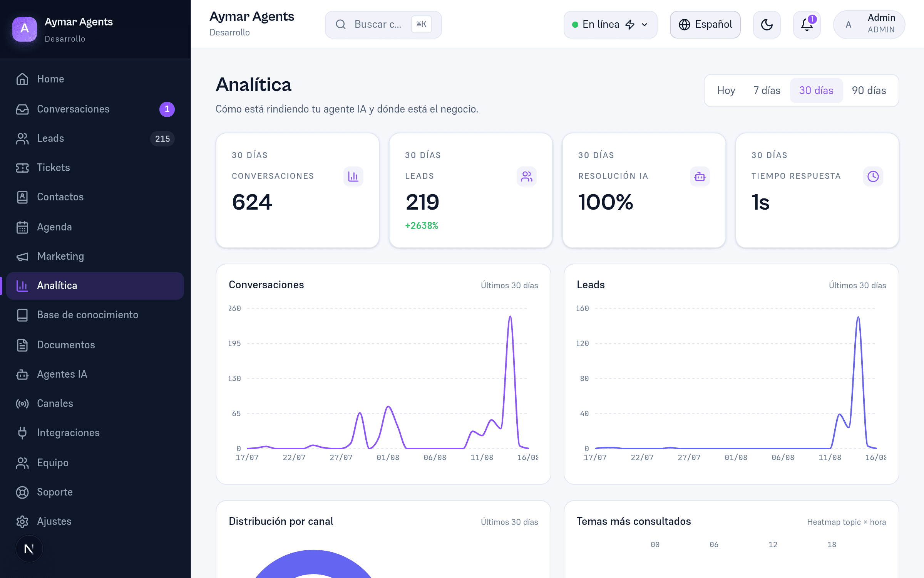
Task: Navigate to Marketing section
Action: point(95,256)
